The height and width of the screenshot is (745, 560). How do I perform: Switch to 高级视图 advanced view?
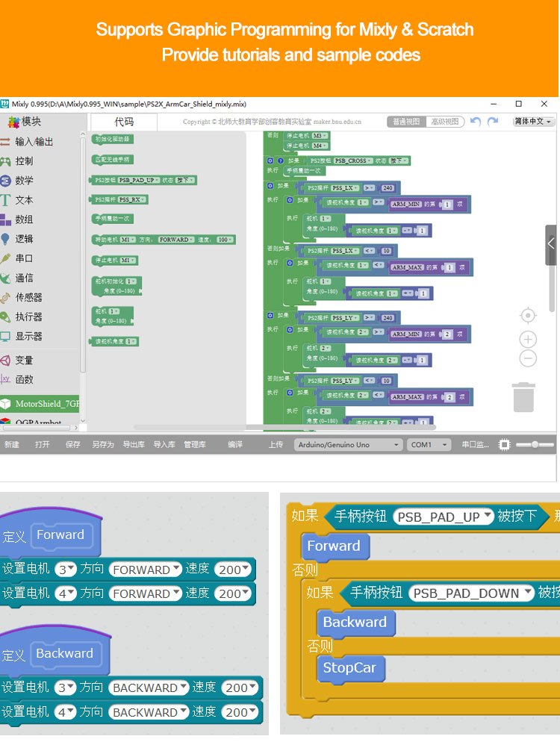tap(445, 122)
